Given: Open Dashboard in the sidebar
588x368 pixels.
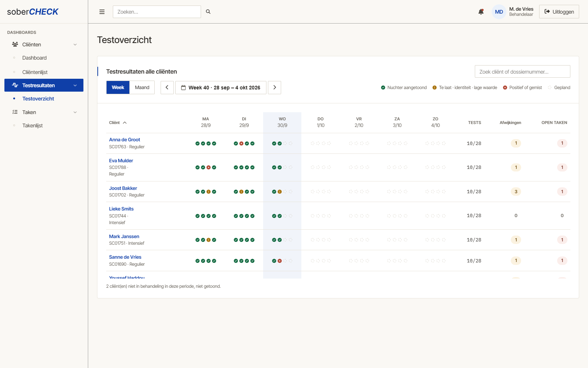Looking at the screenshot, I should coord(35,58).
